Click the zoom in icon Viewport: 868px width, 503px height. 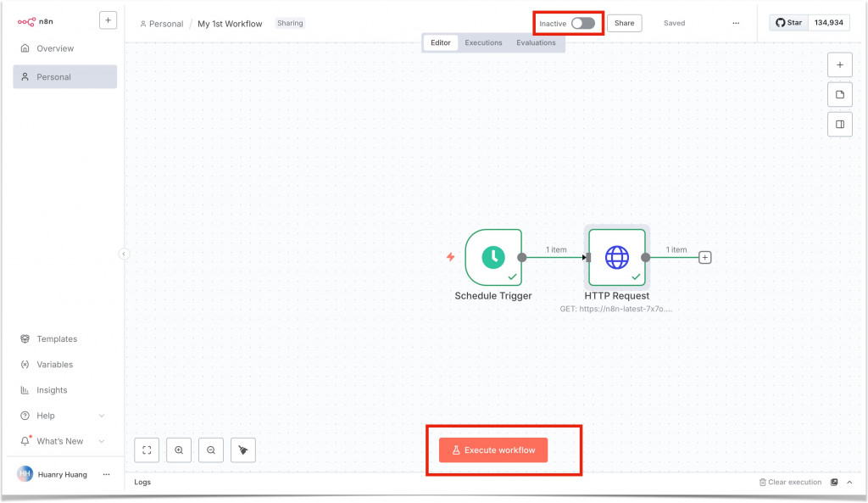[179, 450]
